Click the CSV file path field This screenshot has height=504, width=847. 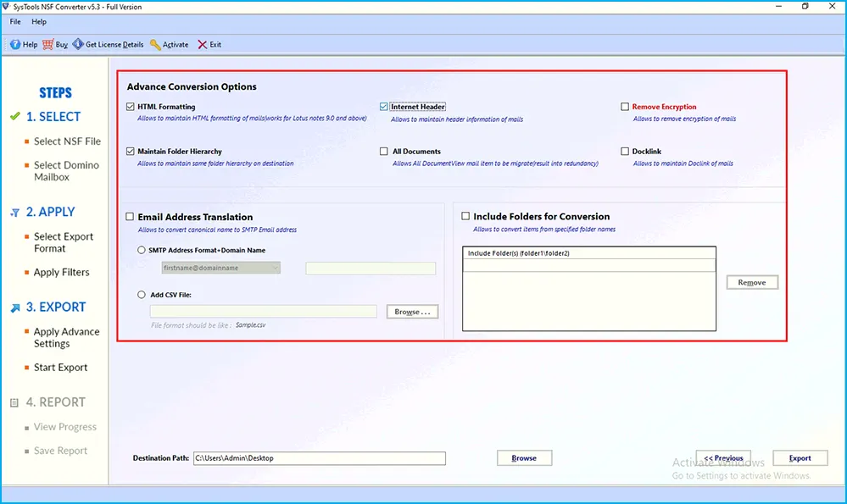pyautogui.click(x=264, y=312)
